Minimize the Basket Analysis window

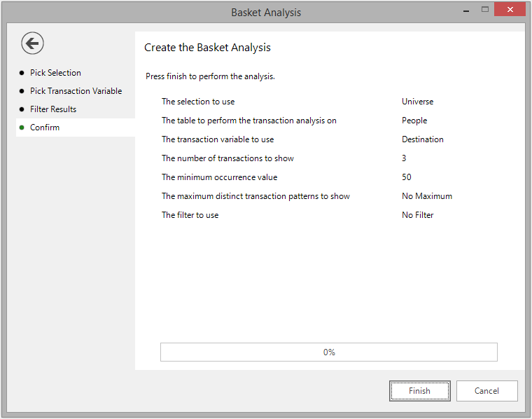[x=466, y=11]
